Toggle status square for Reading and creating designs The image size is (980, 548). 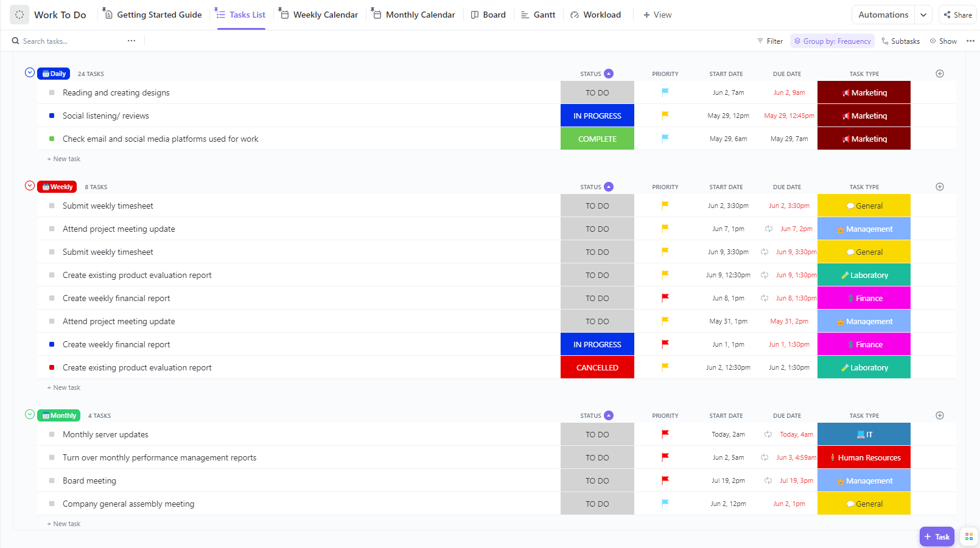click(x=52, y=93)
